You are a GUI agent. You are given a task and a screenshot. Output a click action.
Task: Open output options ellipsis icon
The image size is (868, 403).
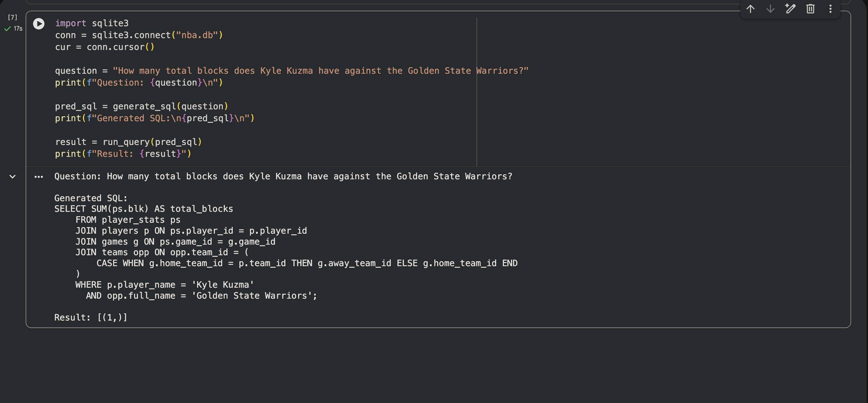pos(39,177)
